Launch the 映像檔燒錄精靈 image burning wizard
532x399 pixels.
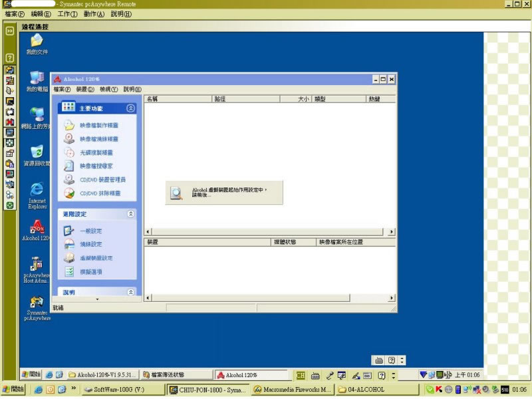tap(98, 139)
